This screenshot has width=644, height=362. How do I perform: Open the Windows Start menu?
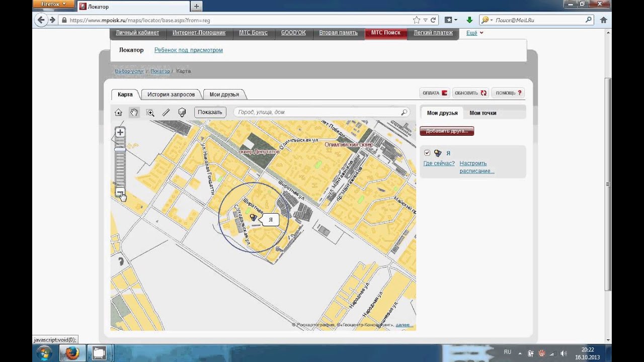[x=44, y=353]
